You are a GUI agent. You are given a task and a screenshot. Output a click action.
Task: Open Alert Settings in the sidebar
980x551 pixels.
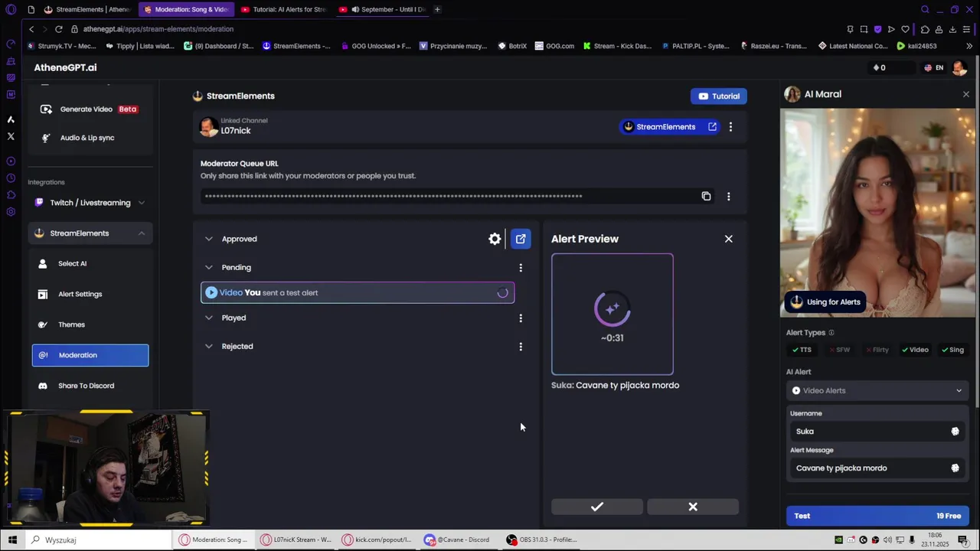[90, 294]
